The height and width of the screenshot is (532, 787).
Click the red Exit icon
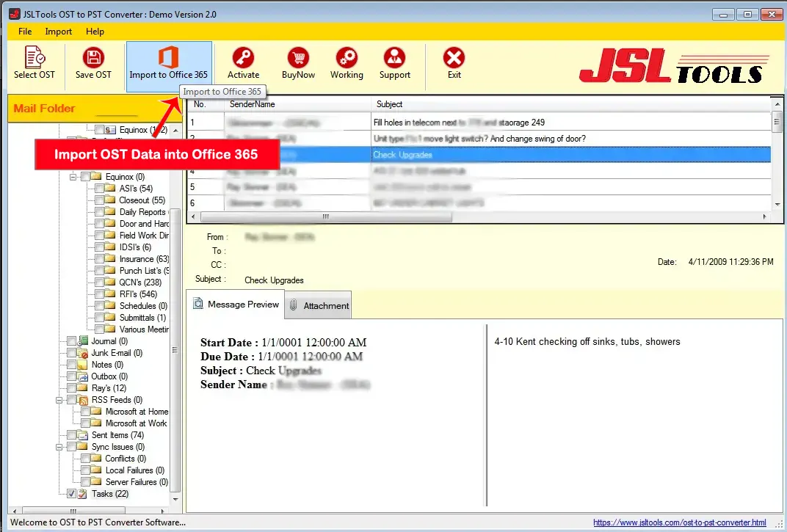point(454,63)
